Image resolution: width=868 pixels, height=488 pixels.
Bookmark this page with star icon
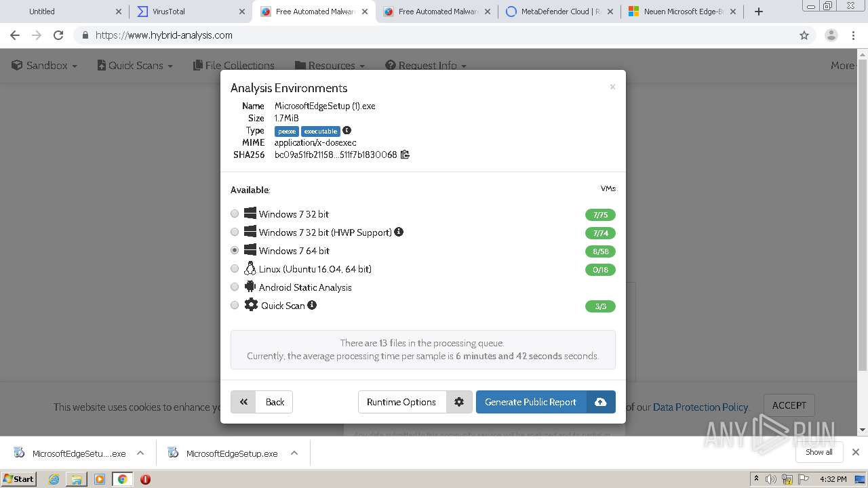[x=804, y=35]
